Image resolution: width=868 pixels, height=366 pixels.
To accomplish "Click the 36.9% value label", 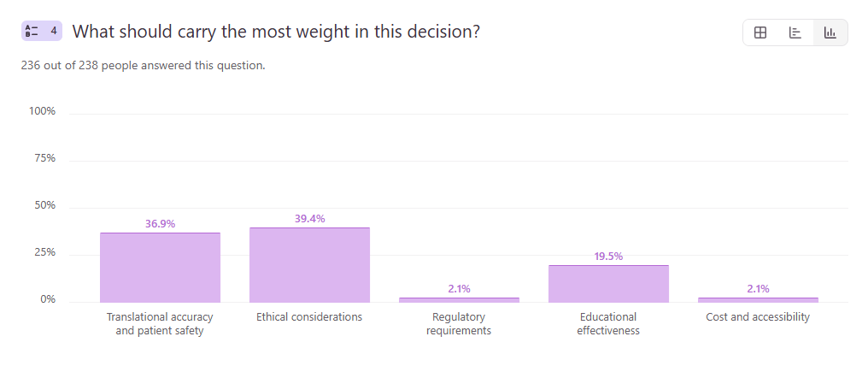I will 160,224.
